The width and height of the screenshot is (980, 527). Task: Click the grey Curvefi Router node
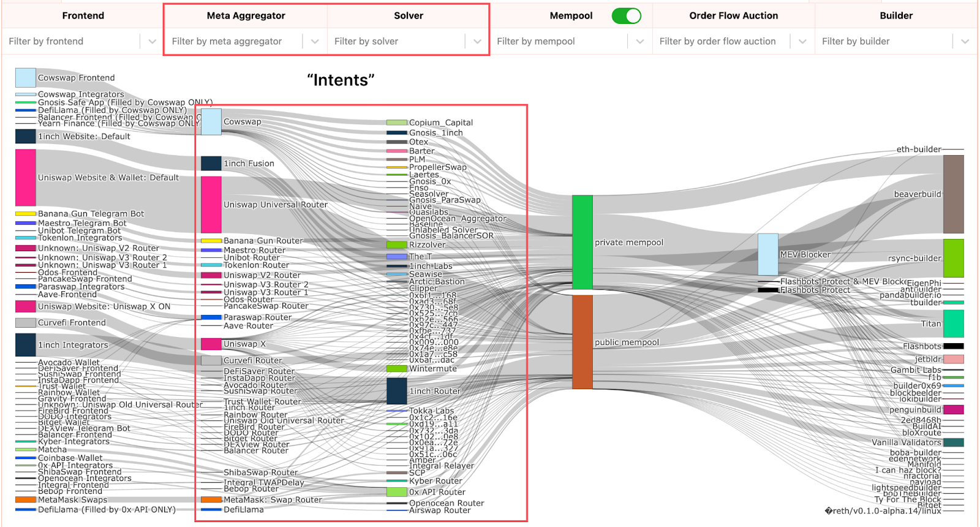point(211,360)
